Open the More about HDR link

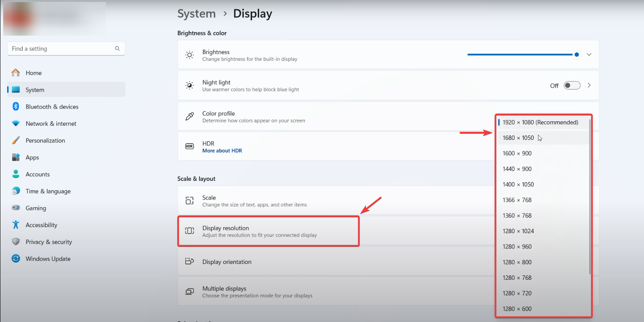(222, 151)
